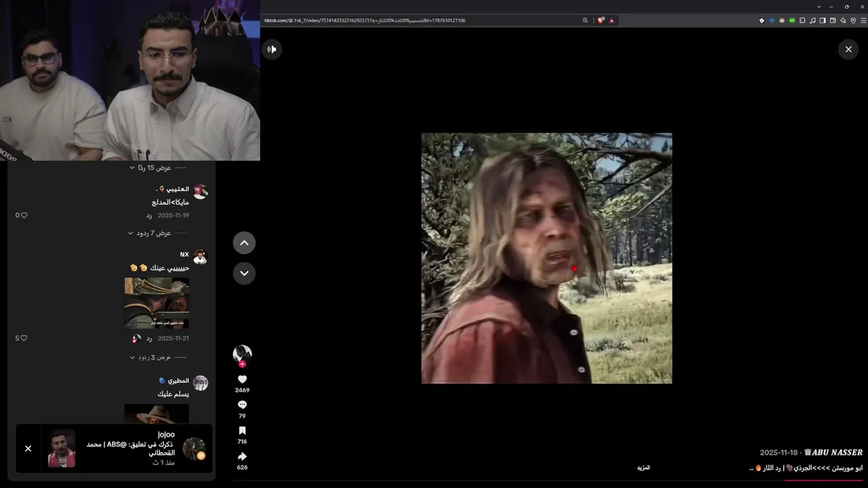This screenshot has width=868, height=488.
Task: Click the date 2025-11-18 of the post
Action: coord(779,452)
